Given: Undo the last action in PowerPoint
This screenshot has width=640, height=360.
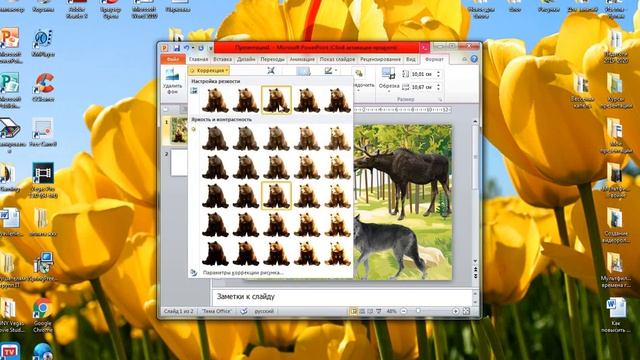Looking at the screenshot, I should click(x=186, y=48).
